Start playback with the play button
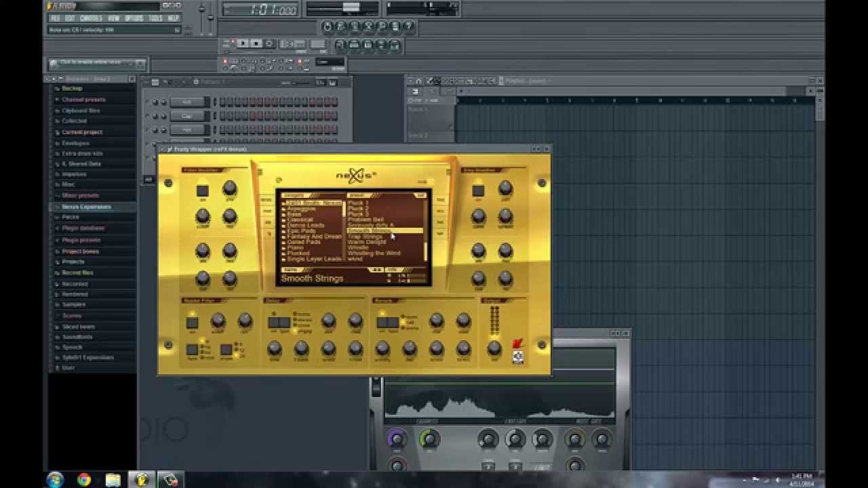This screenshot has width=868, height=488. tap(243, 43)
